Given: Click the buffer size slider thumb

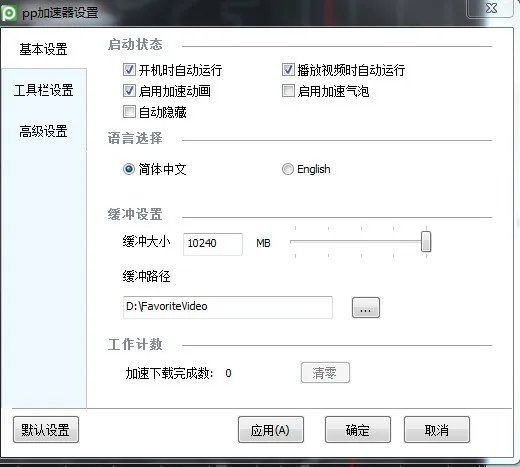Looking at the screenshot, I should pyautogui.click(x=426, y=241).
